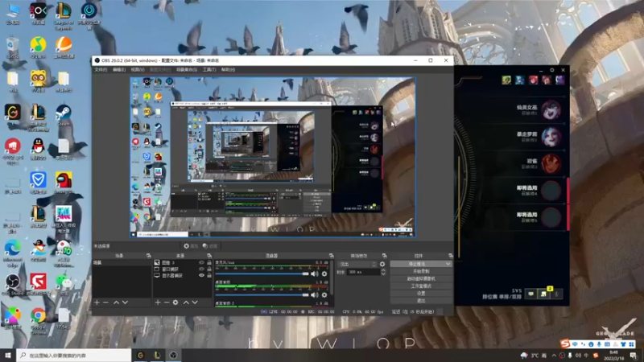Open the View menu in OBS
The height and width of the screenshot is (362, 644).
(137, 70)
